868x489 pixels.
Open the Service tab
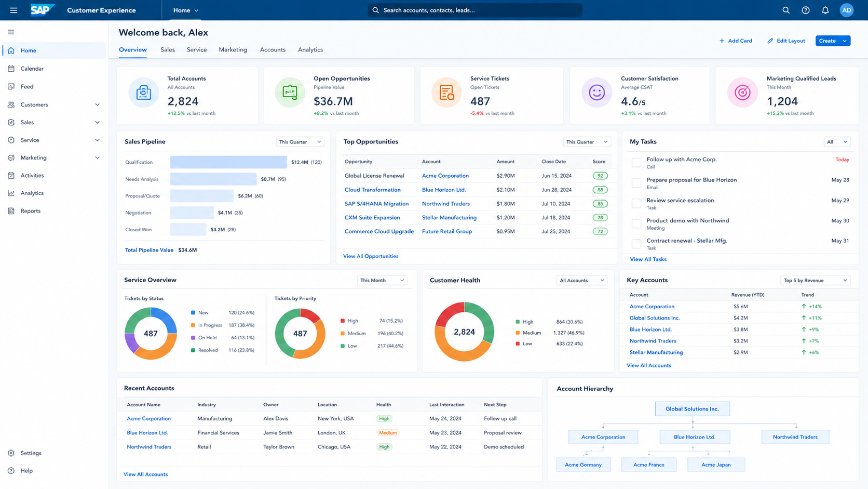[197, 50]
